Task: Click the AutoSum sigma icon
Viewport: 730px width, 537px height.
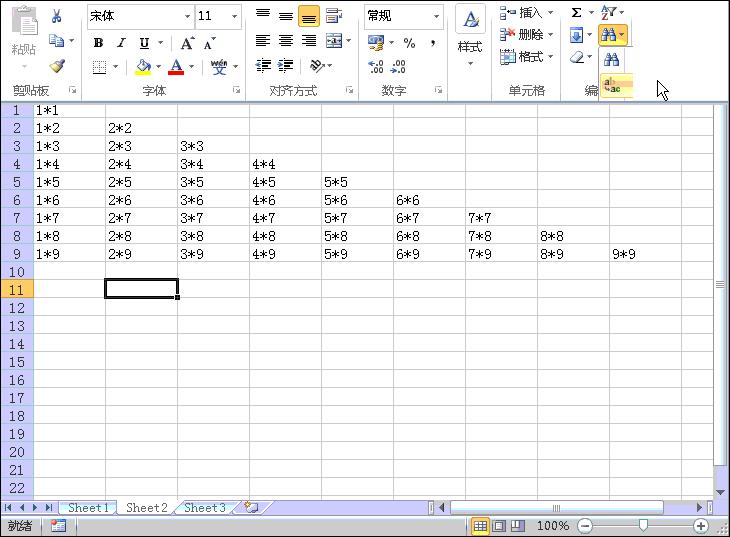Action: [x=576, y=13]
